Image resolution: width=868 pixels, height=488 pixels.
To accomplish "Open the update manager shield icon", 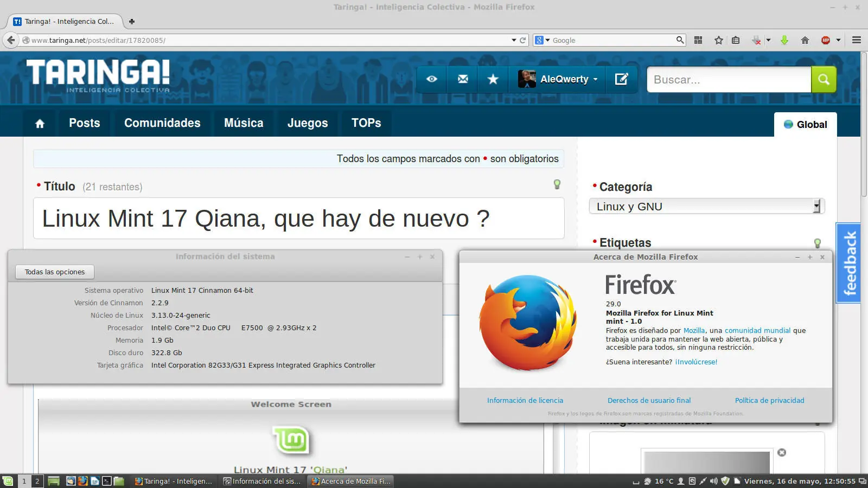I will [x=725, y=481].
